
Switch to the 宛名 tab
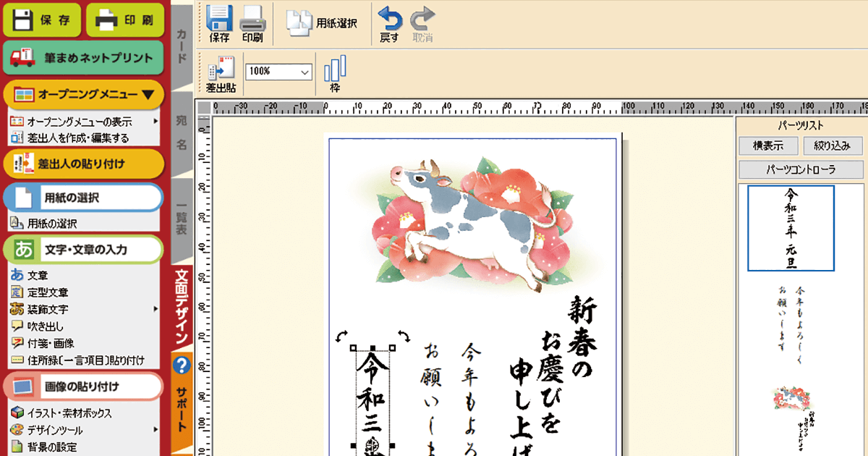pyautogui.click(x=182, y=135)
